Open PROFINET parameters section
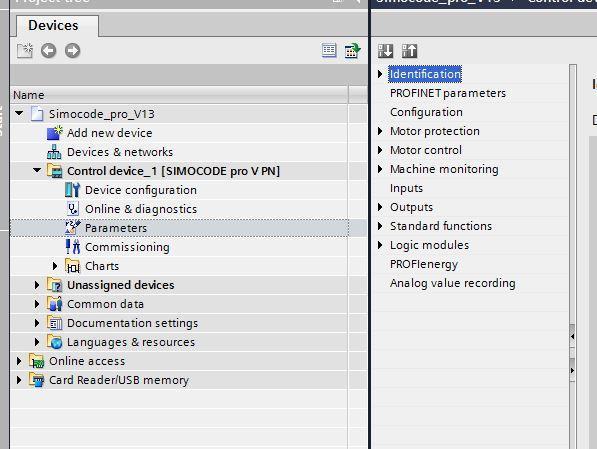This screenshot has width=597, height=449. 448,93
